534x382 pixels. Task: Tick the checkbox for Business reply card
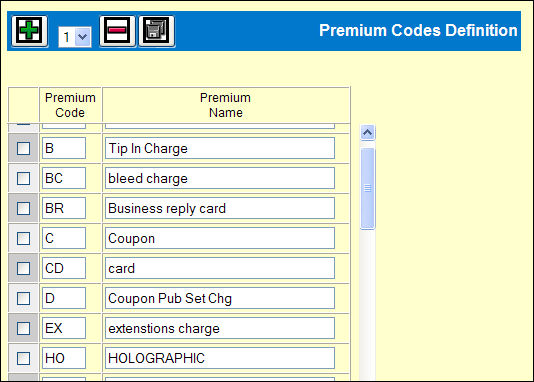23,208
